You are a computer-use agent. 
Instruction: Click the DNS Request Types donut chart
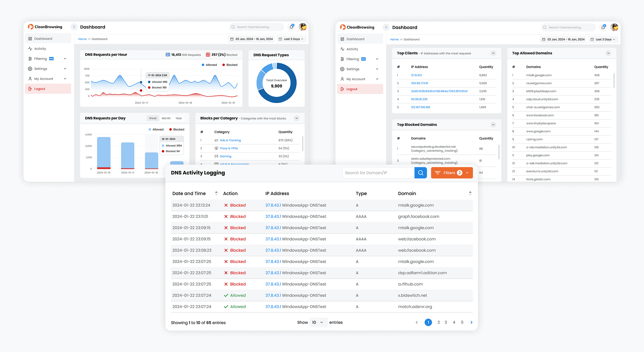[x=276, y=83]
